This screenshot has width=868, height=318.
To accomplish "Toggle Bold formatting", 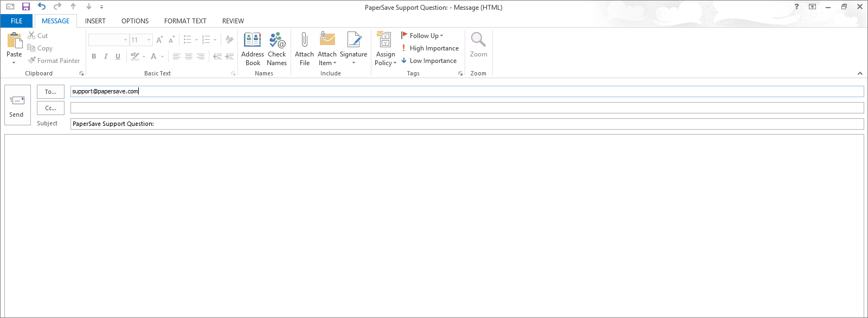I will click(94, 56).
